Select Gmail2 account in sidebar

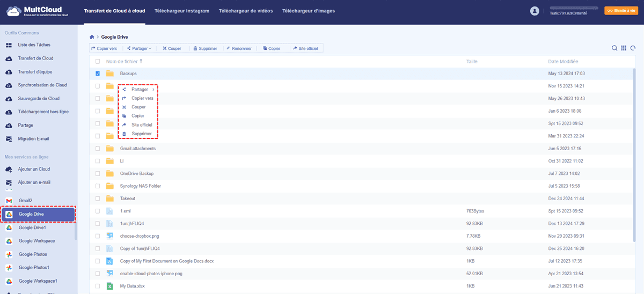coord(26,201)
